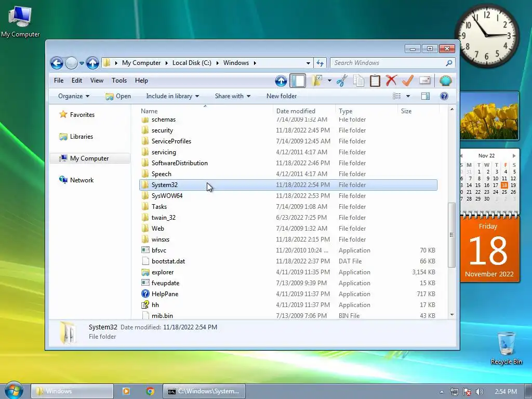This screenshot has height=399, width=532.
Task: Switch to the C:\Windows\System... command prompt taskbar button
Action: pyautogui.click(x=204, y=391)
